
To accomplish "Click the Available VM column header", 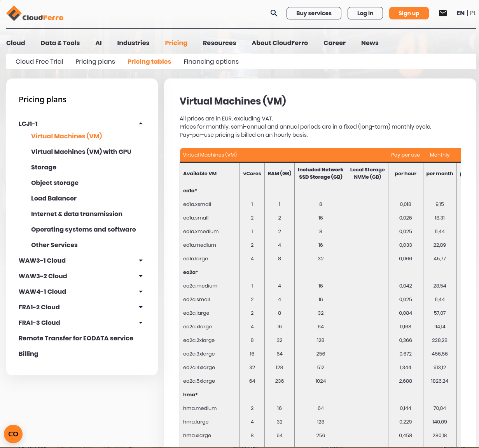I will (x=200, y=174).
